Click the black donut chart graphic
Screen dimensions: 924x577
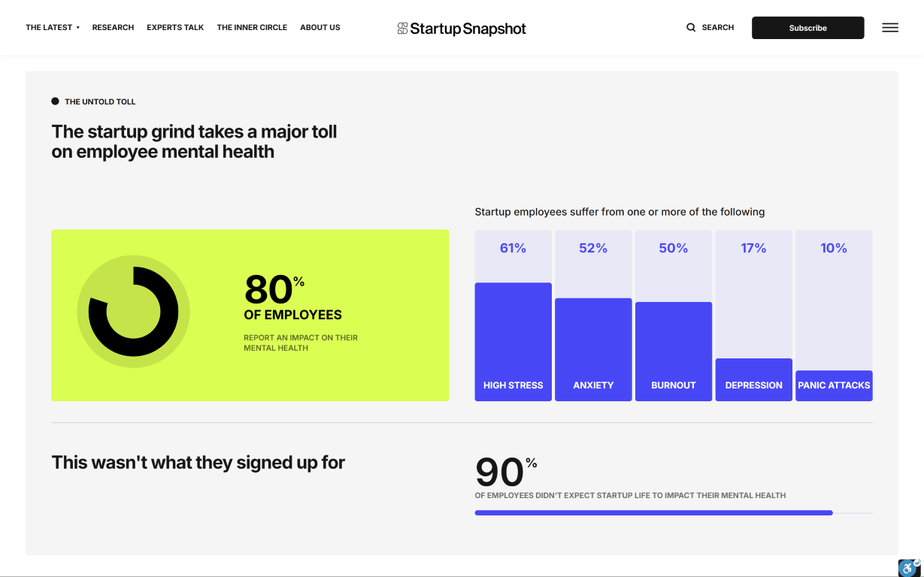click(x=133, y=310)
